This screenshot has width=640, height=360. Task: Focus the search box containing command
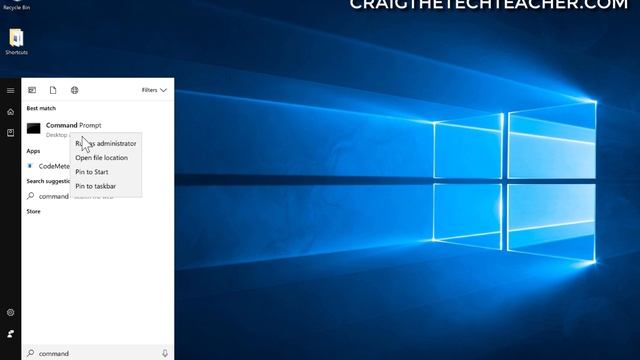coord(98,353)
